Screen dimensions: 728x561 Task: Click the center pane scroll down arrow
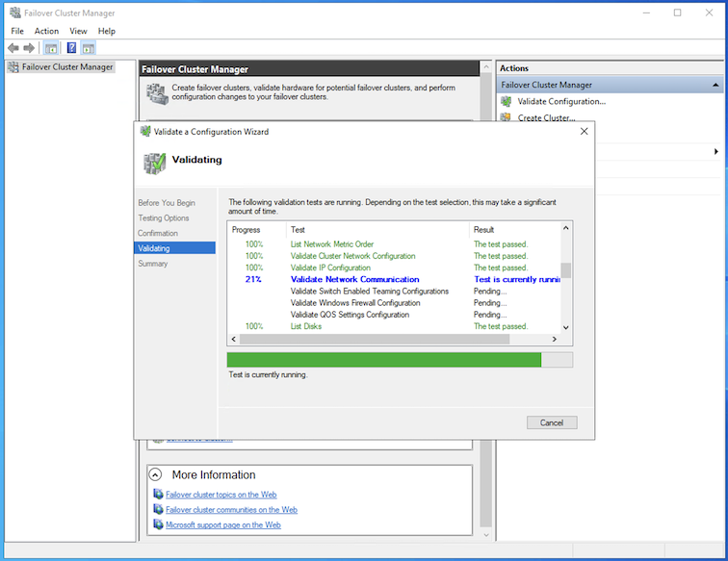pos(485,535)
